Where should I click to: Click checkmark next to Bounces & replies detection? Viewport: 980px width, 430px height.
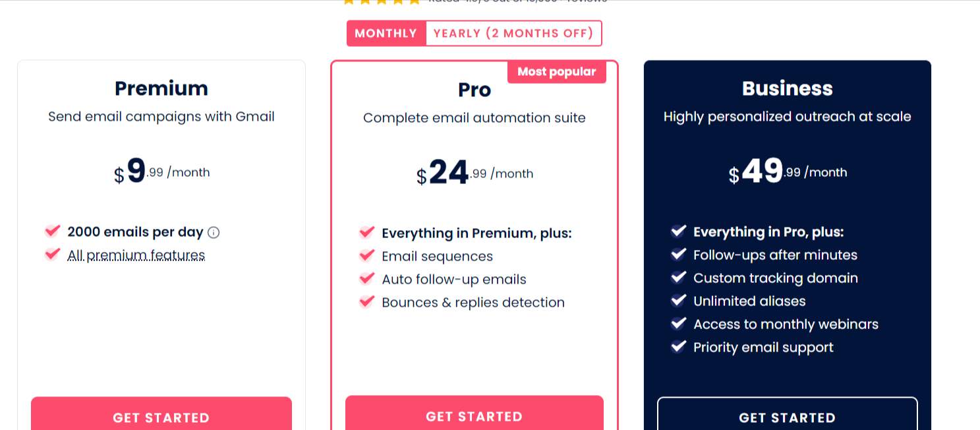pos(366,301)
